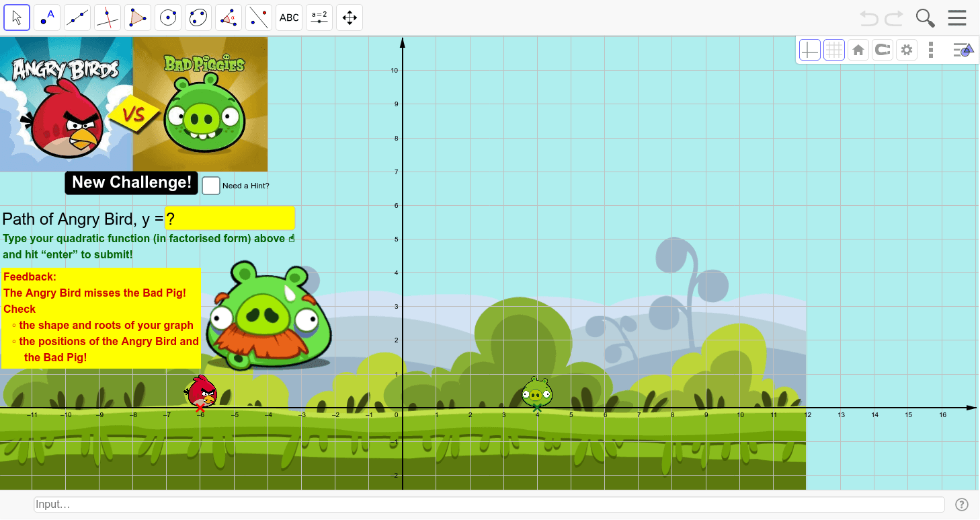Open the Input bar help question mark
The width and height of the screenshot is (980, 520).
[962, 505]
